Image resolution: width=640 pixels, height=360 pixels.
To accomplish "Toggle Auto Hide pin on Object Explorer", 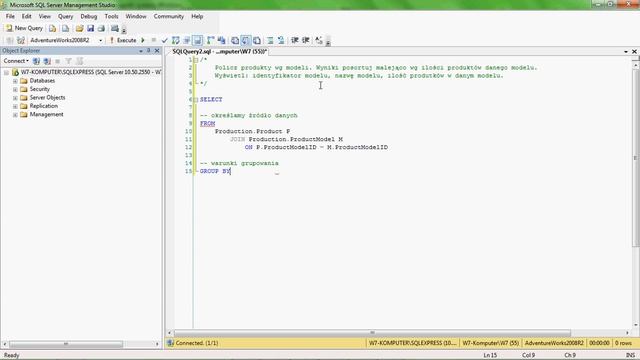I will [x=149, y=51].
